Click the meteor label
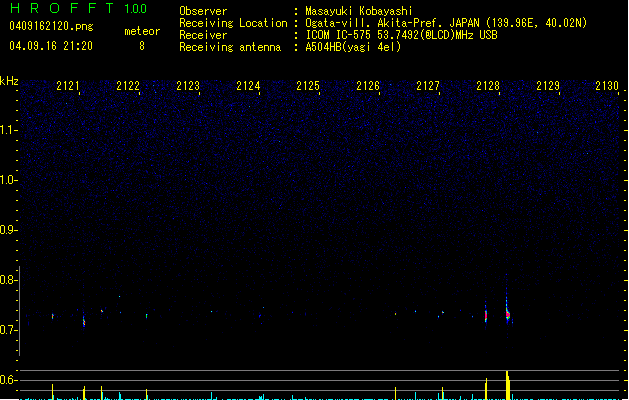The width and height of the screenshot is (629, 400). coord(142,31)
